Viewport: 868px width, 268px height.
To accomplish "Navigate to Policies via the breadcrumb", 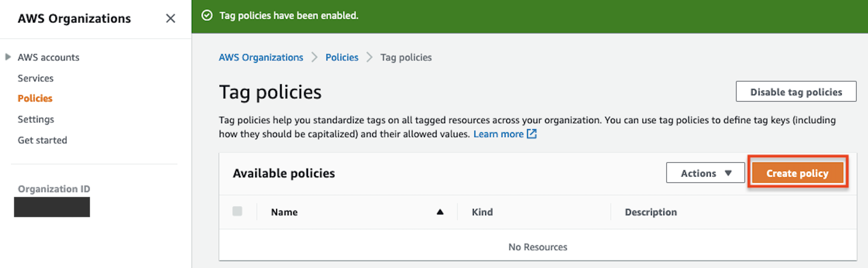I will point(342,57).
